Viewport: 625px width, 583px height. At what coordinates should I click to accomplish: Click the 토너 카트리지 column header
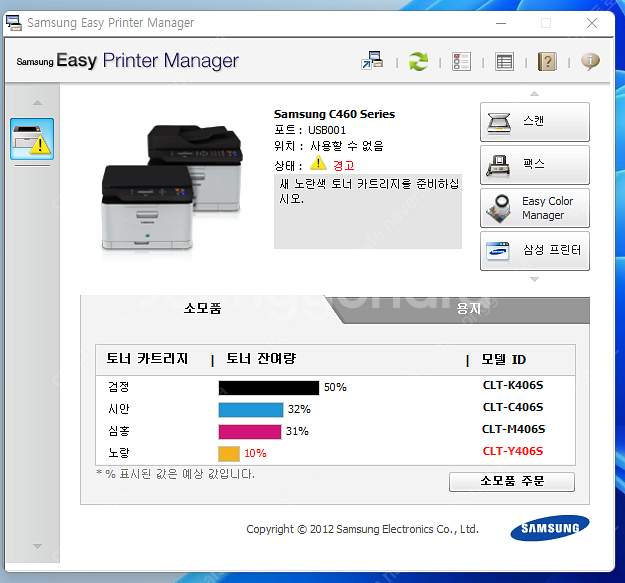(x=147, y=359)
